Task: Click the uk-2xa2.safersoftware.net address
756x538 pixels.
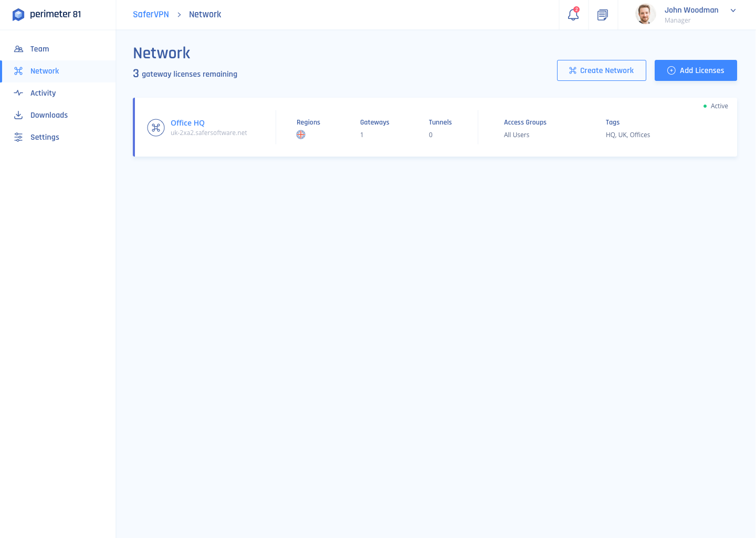Action: click(x=208, y=133)
